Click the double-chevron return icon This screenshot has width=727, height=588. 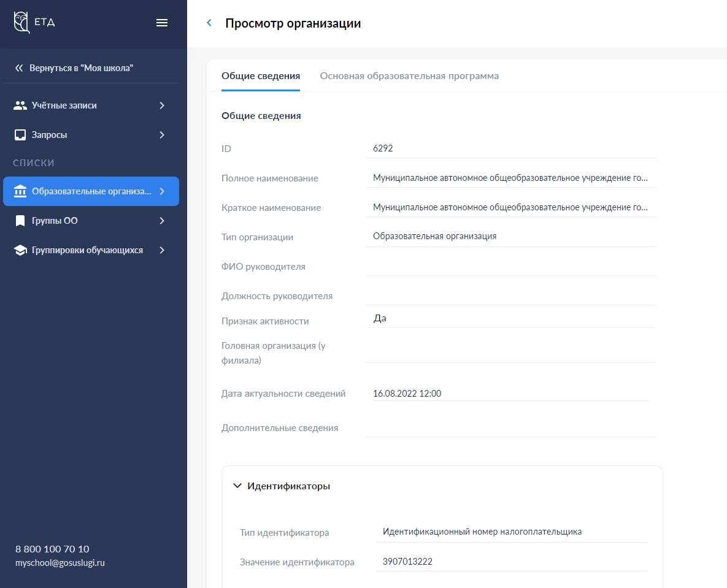(18, 68)
